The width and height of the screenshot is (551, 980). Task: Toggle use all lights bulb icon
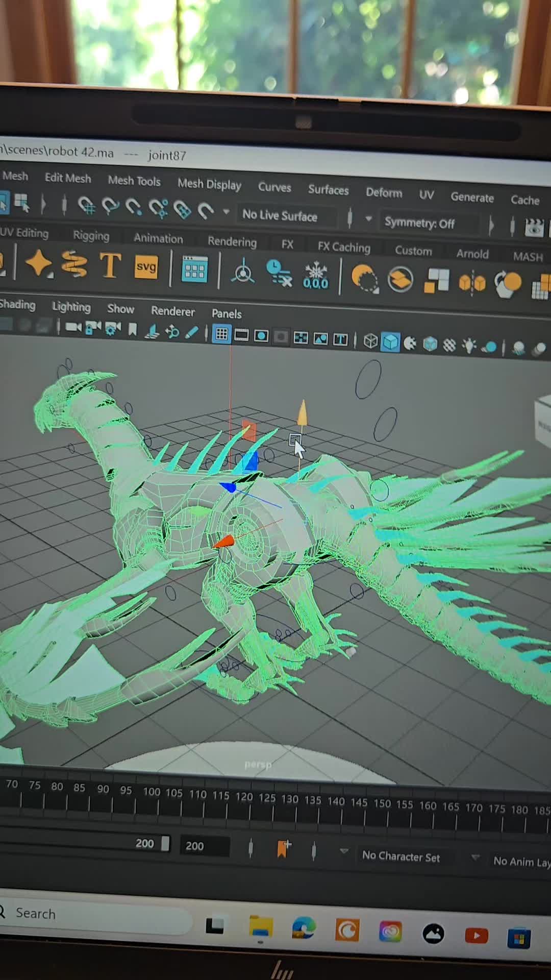[x=469, y=346]
